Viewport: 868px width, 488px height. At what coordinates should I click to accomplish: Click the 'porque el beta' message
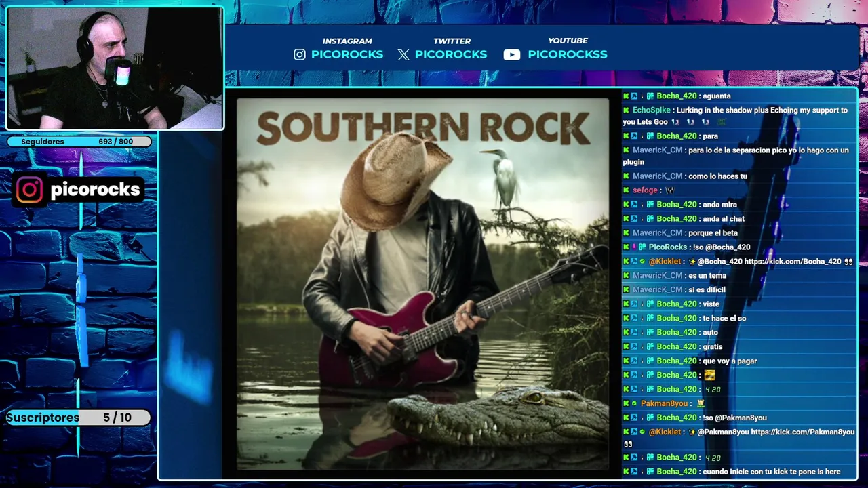(713, 233)
